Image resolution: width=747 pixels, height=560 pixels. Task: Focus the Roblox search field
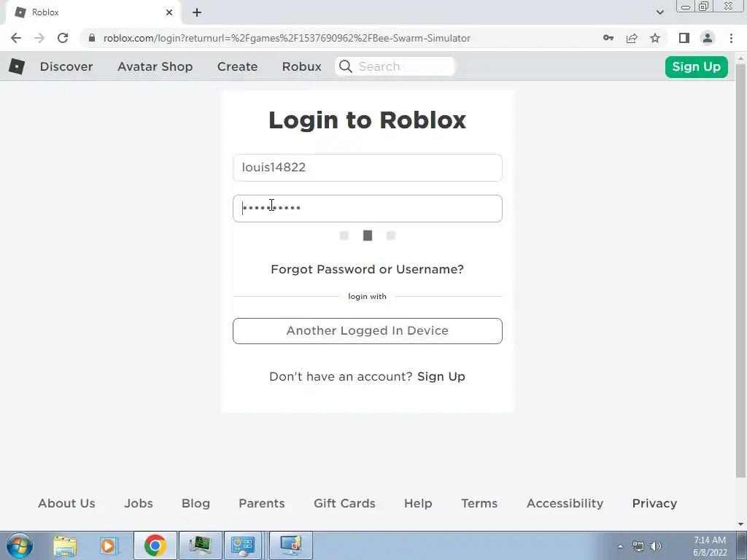(x=395, y=66)
